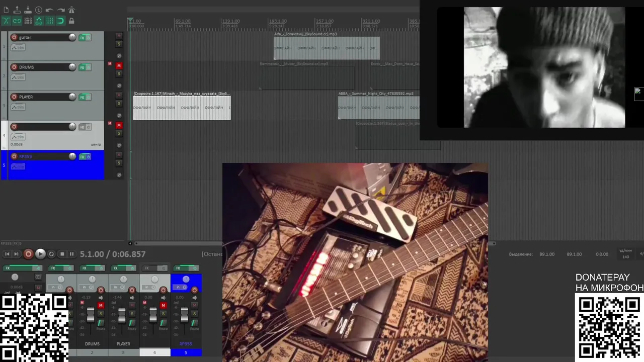Image resolution: width=644 pixels, height=362 pixels.
Task: Arm the PLAYER track for recording
Action: pyautogui.click(x=14, y=97)
